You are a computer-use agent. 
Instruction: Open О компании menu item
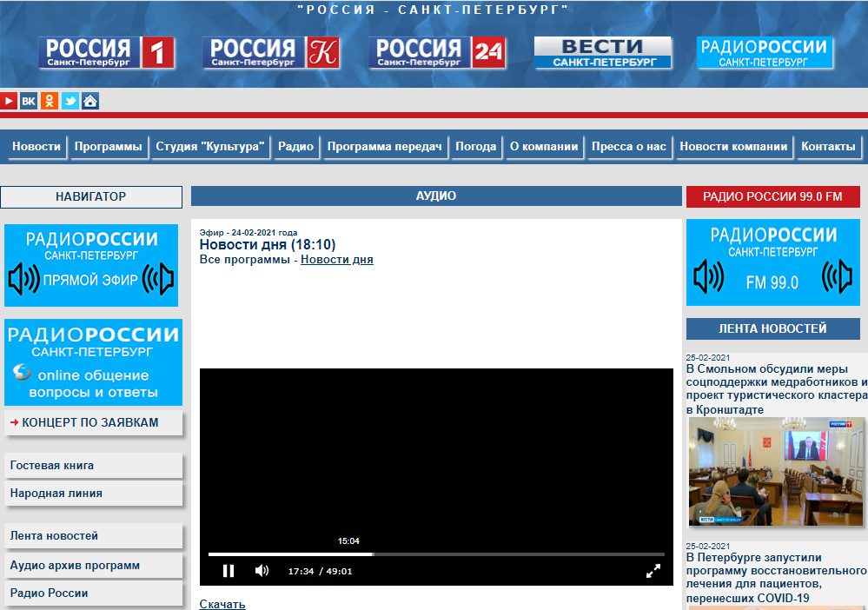[544, 147]
